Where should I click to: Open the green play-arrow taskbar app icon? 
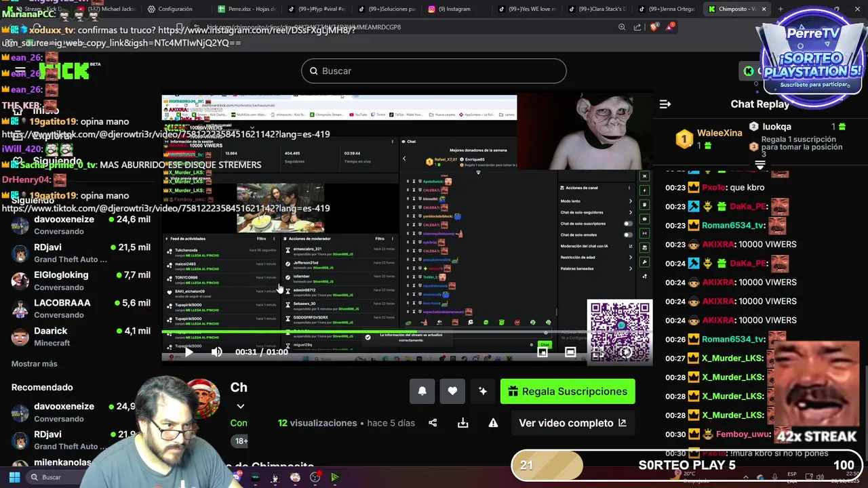(335, 477)
